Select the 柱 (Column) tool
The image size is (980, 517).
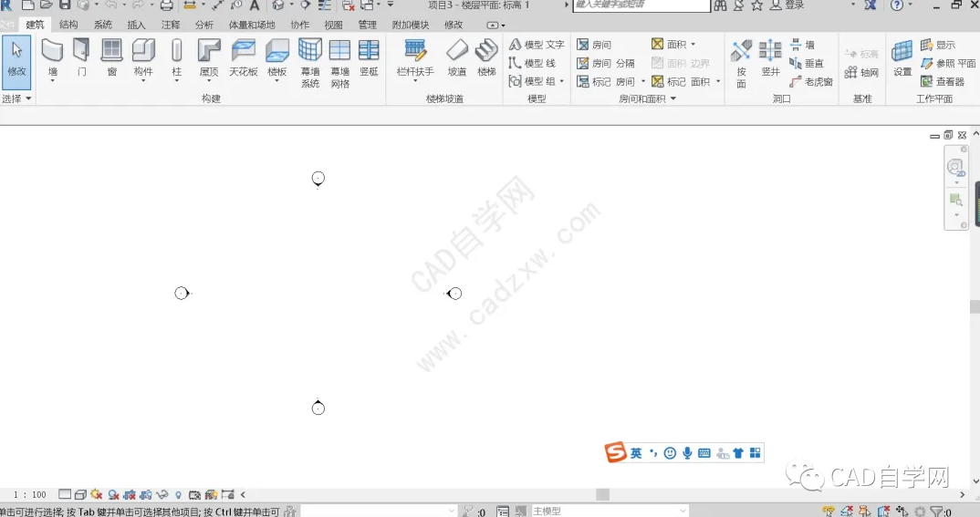[x=177, y=57]
